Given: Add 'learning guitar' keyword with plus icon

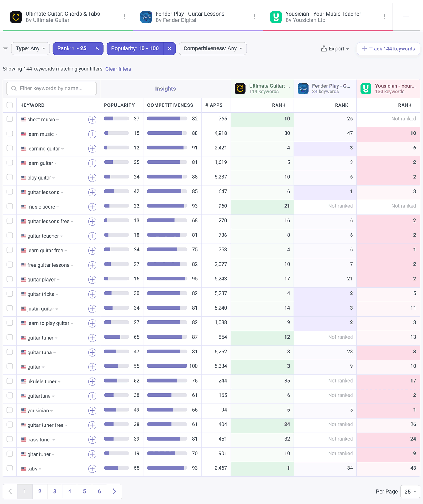Looking at the screenshot, I should (x=92, y=149).
